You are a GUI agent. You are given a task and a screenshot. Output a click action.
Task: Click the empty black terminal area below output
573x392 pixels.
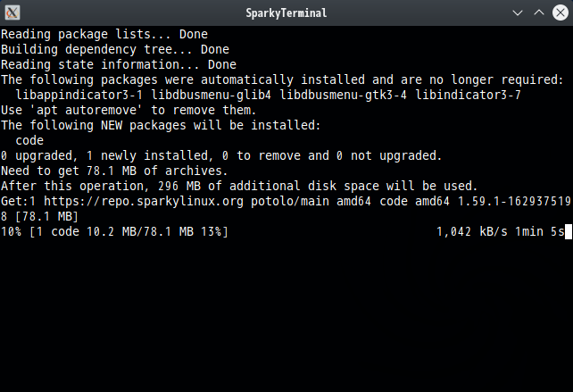[286, 316]
